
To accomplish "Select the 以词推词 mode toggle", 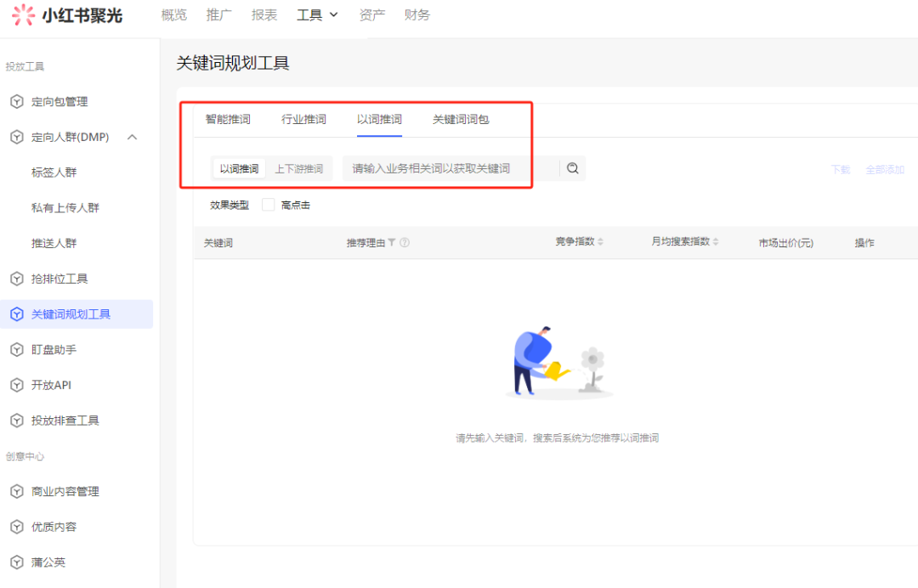I will click(x=238, y=167).
